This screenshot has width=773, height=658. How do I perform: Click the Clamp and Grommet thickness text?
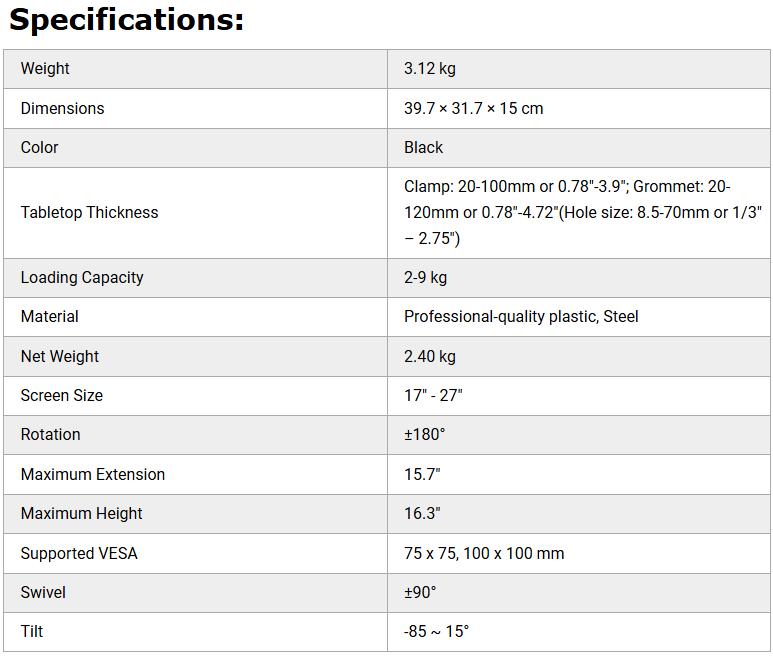click(x=582, y=212)
